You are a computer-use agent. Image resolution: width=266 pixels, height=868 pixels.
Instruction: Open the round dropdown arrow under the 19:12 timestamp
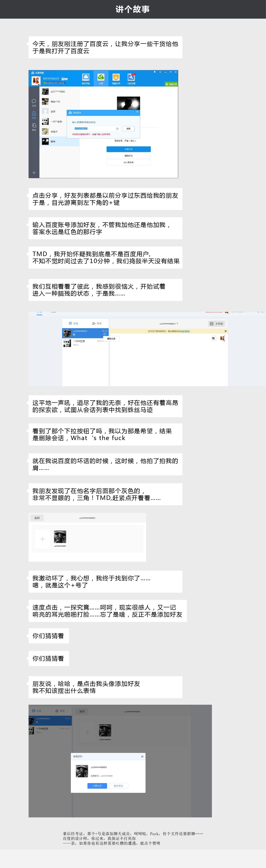point(105,334)
